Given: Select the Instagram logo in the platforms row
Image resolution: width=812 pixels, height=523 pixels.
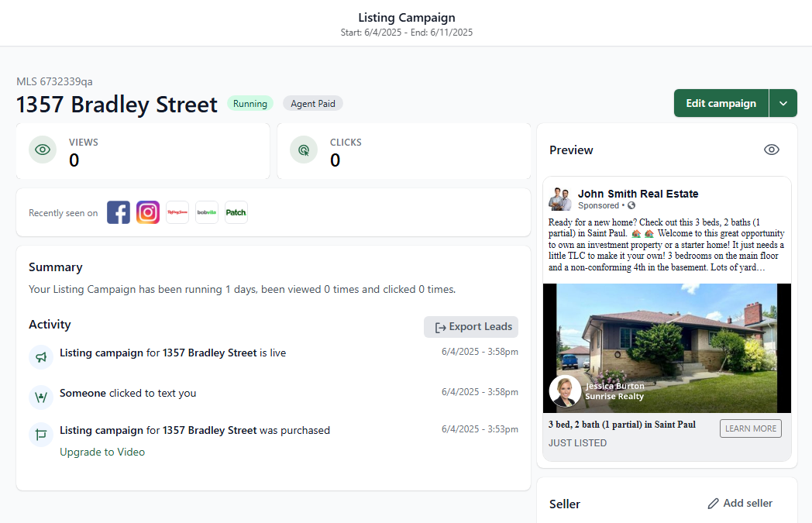Looking at the screenshot, I should [147, 212].
